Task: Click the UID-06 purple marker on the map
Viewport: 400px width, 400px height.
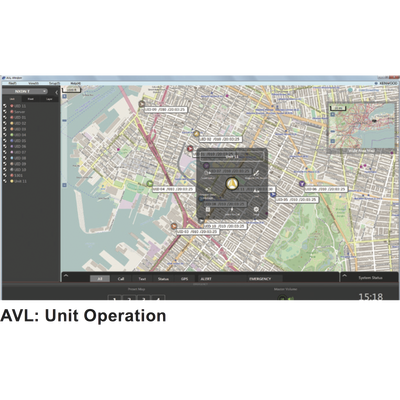Action: 302,184
